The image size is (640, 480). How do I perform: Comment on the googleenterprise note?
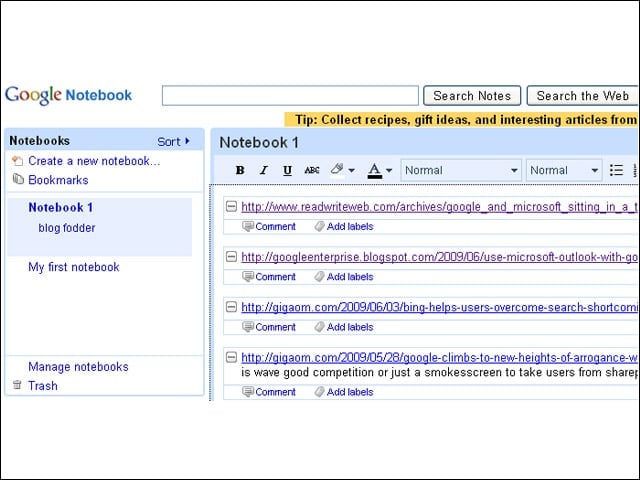click(x=276, y=277)
